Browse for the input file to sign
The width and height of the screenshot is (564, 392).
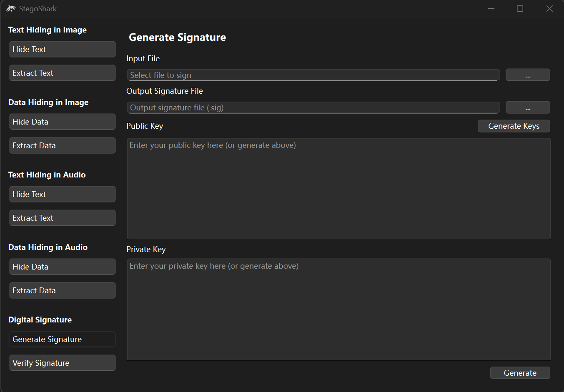pyautogui.click(x=528, y=75)
